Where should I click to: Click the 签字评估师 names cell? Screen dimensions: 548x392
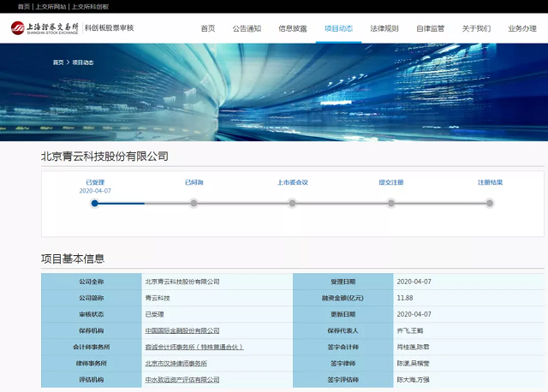413,380
